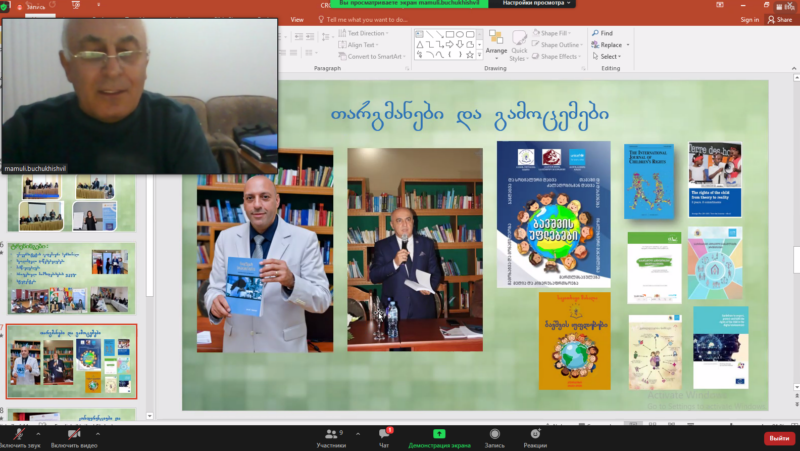Select the curve shape in gallery
The height and width of the screenshot is (451, 800).
[439, 55]
